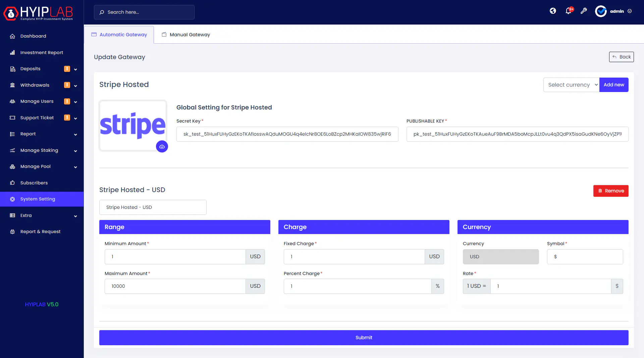Click the Support Ticket alert badge
Image resolution: width=644 pixels, height=358 pixels.
(67, 118)
